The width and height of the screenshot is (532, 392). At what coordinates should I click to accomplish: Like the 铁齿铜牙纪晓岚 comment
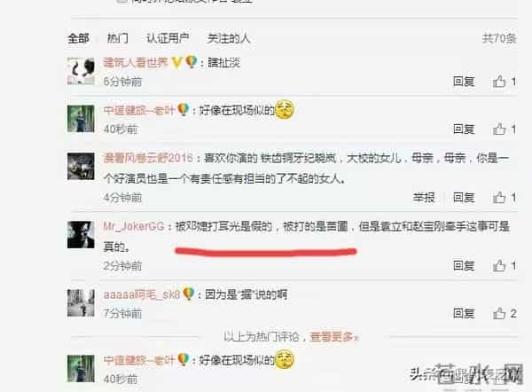click(499, 198)
